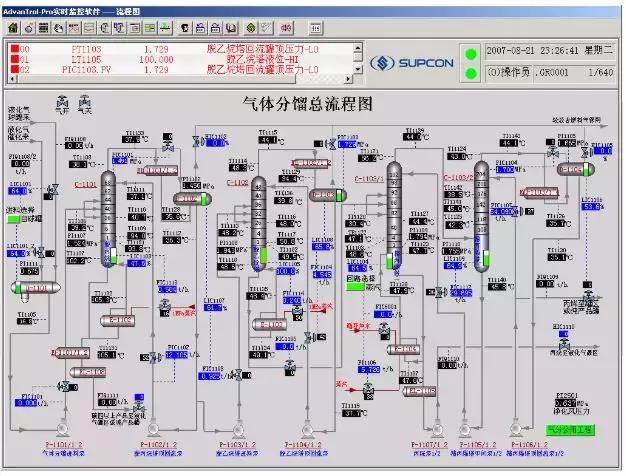Click the P-1102/1.2 pump label
This screenshot has width=626, height=476.
pos(158,444)
